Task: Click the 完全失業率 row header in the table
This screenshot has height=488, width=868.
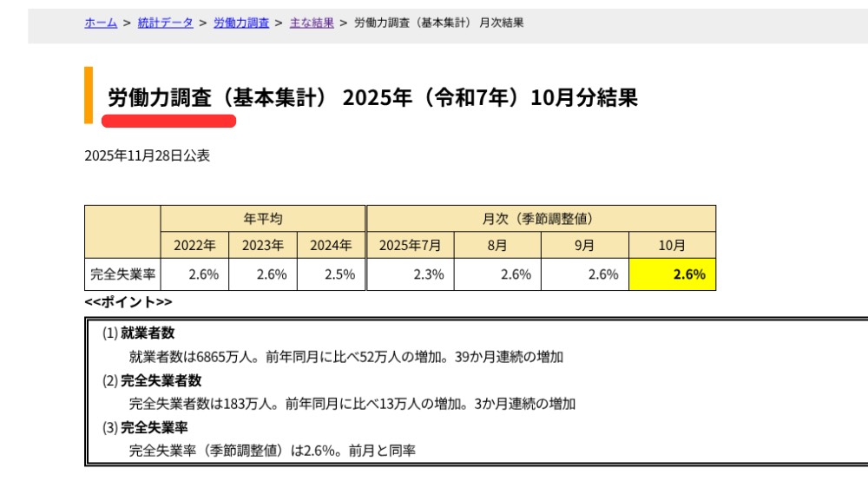Action: pos(122,274)
